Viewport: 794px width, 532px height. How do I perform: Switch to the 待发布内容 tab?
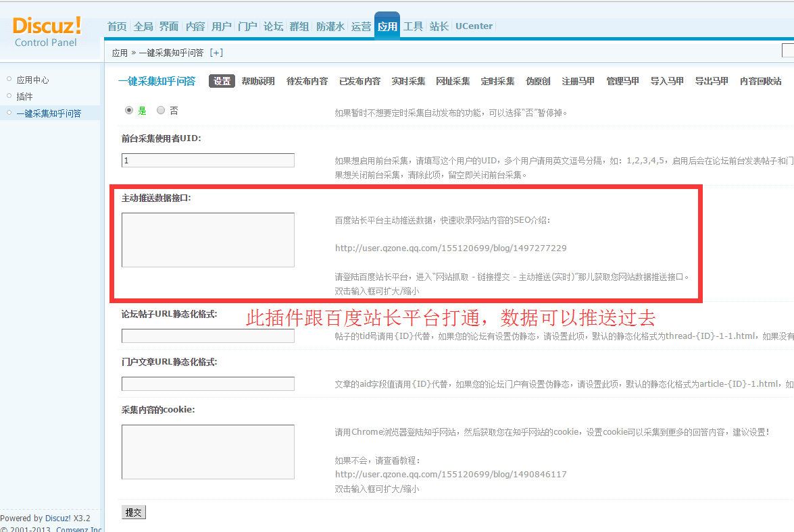point(307,81)
